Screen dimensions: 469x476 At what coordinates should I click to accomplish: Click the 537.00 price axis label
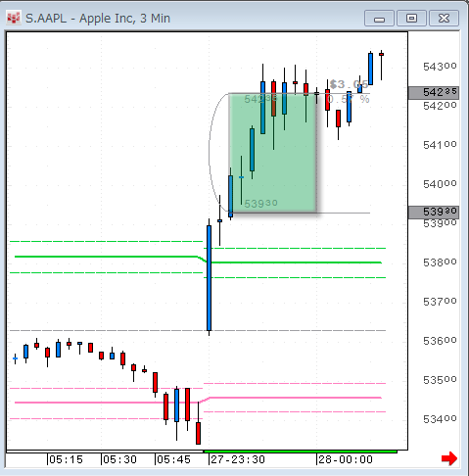point(440,302)
